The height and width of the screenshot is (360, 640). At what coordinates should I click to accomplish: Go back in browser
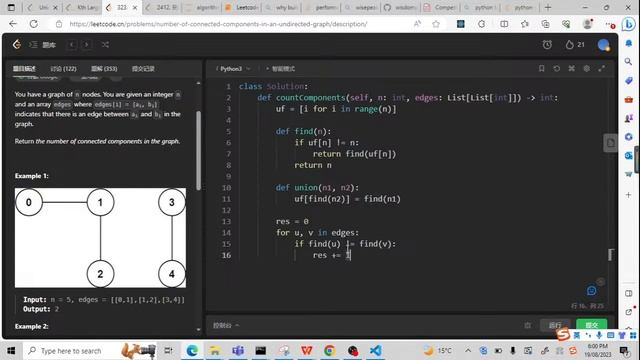point(13,24)
